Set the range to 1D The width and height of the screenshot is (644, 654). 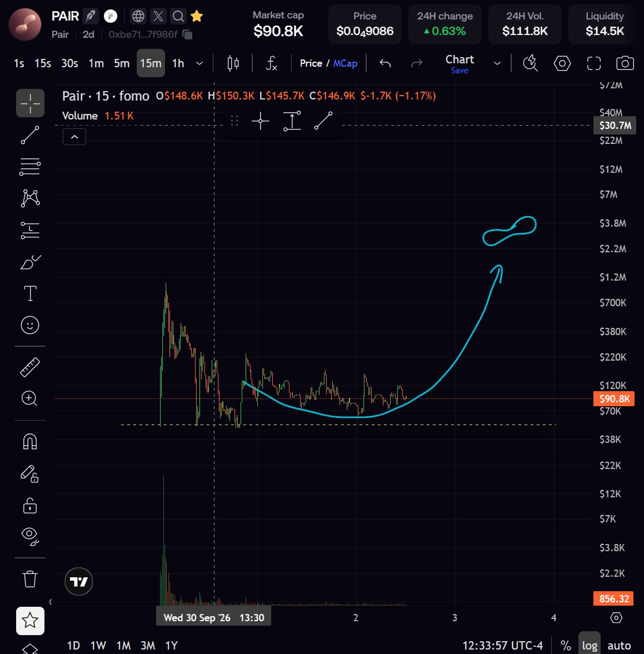click(73, 646)
